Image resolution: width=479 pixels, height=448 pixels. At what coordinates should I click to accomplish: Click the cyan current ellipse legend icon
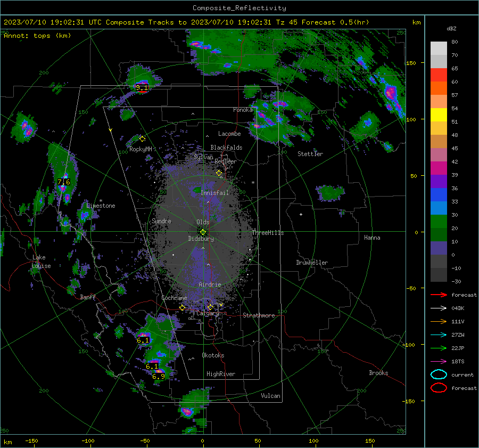point(439,374)
